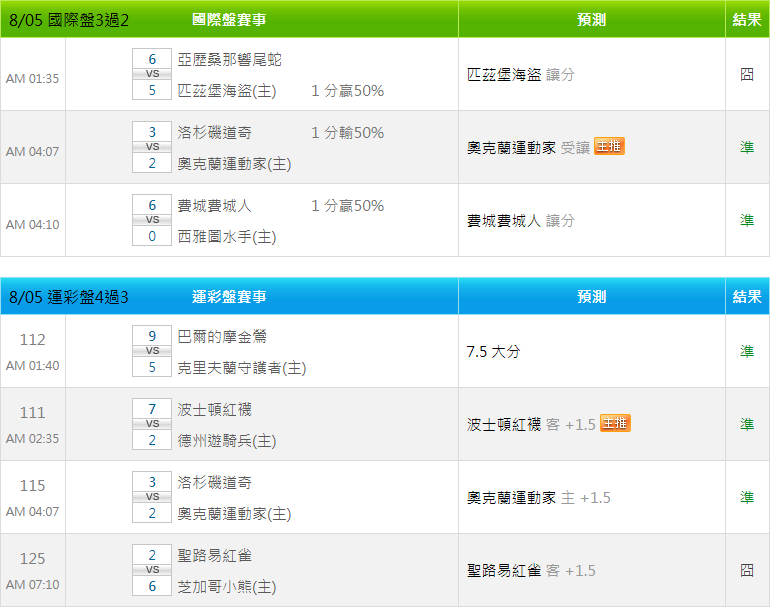The image size is (770, 608).
Task: Click the 準 result for 7.5 大分
Action: pyautogui.click(x=747, y=351)
